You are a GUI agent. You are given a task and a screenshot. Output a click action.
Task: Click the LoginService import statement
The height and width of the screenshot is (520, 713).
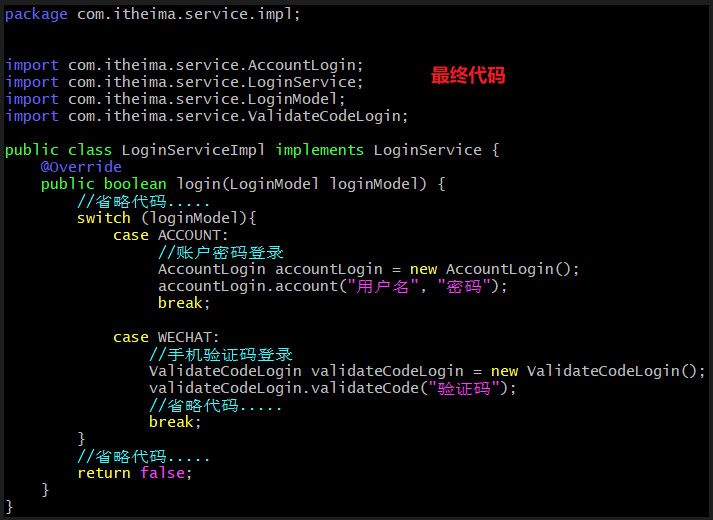(x=184, y=82)
